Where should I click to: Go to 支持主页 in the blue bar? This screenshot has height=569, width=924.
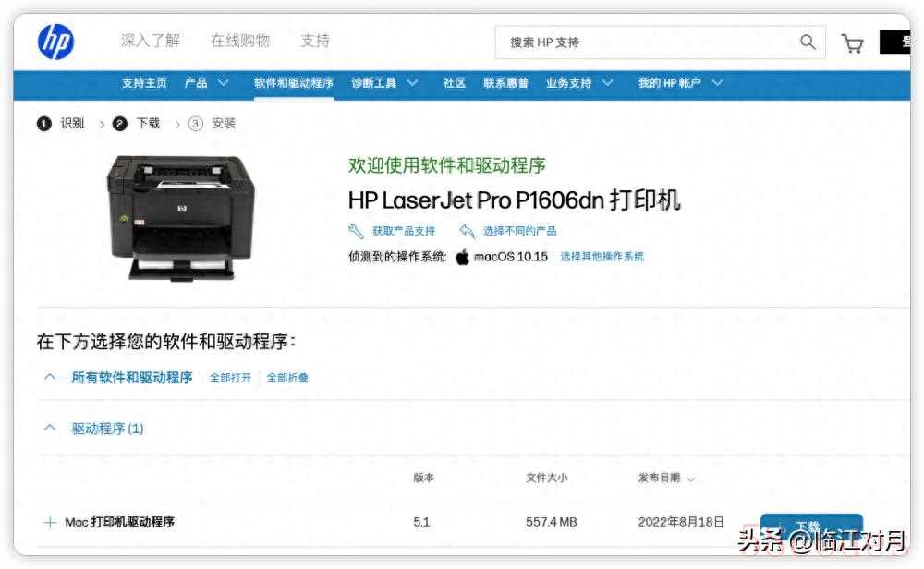tap(144, 83)
